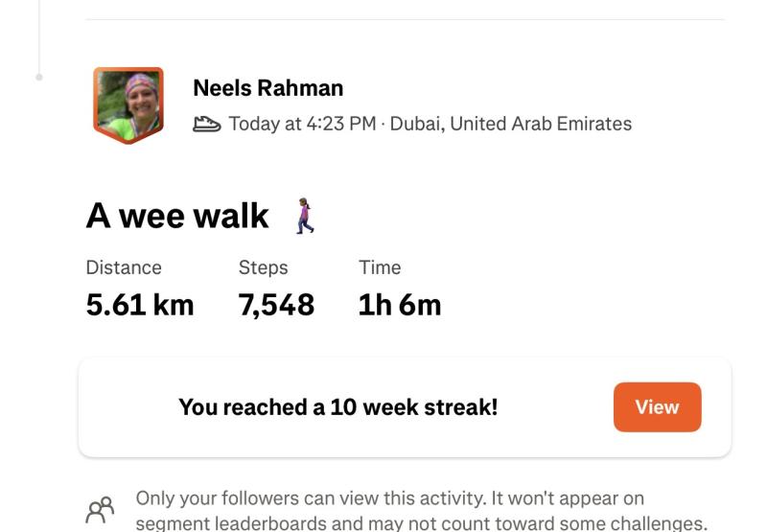Click Neels Rahman's profile avatar

click(128, 104)
